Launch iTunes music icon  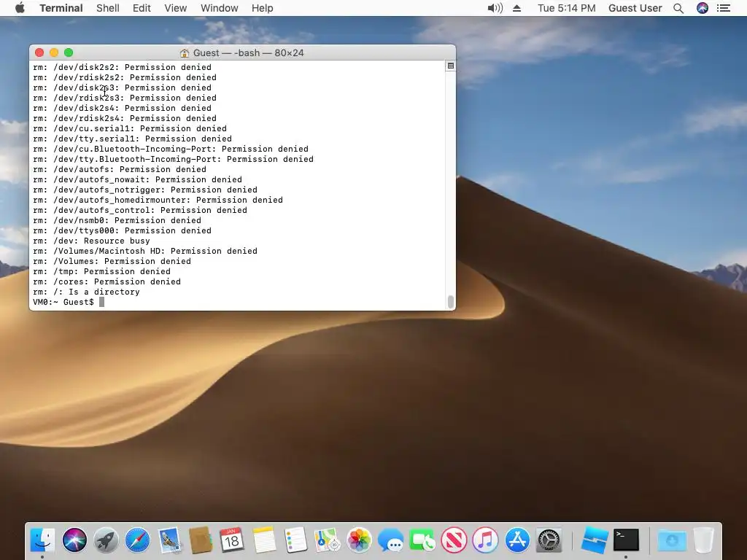pyautogui.click(x=485, y=540)
